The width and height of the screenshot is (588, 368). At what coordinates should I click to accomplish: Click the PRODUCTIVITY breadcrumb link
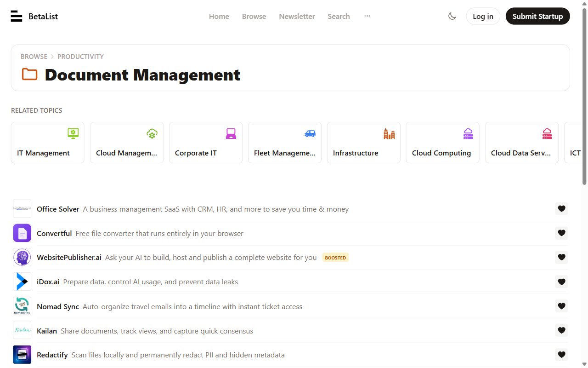click(x=80, y=57)
